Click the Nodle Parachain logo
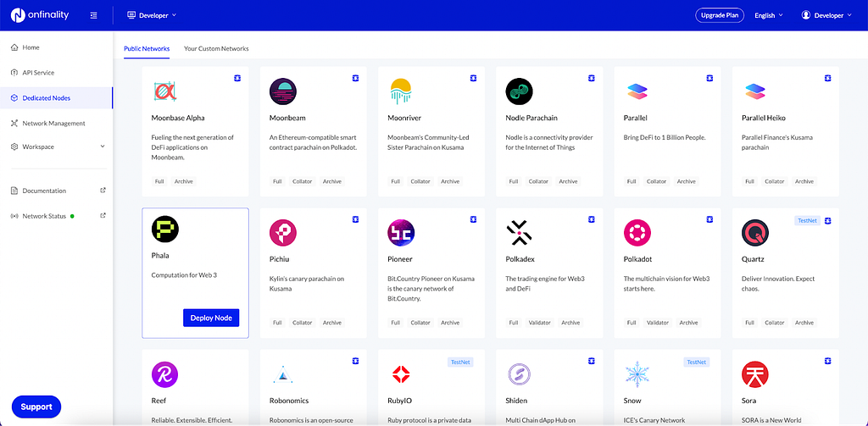 pyautogui.click(x=519, y=91)
